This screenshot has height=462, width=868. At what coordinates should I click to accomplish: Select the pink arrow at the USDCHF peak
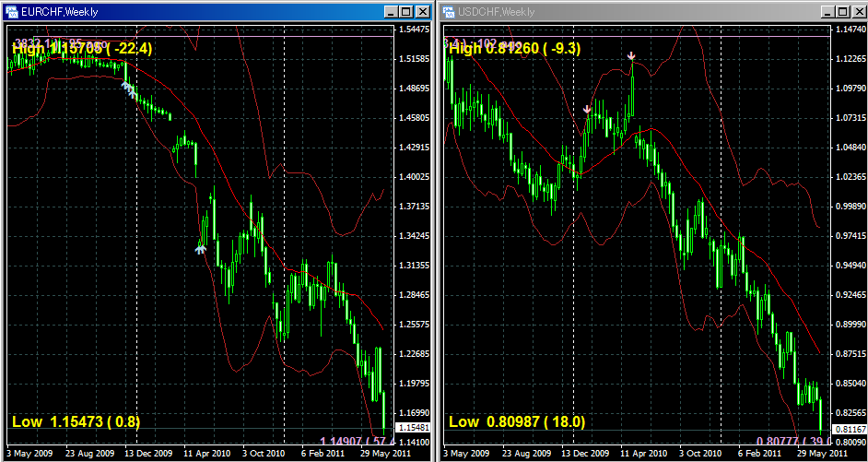631,57
